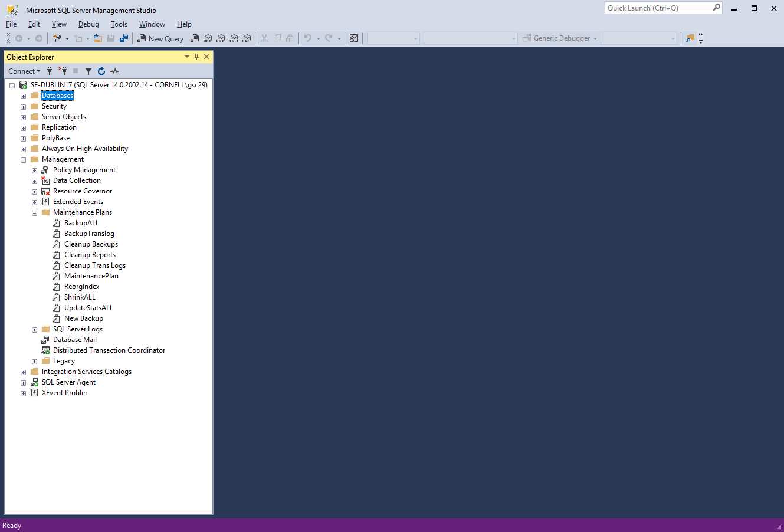
Task: Click Disconnect icon in Object Explorer
Action: [x=63, y=71]
